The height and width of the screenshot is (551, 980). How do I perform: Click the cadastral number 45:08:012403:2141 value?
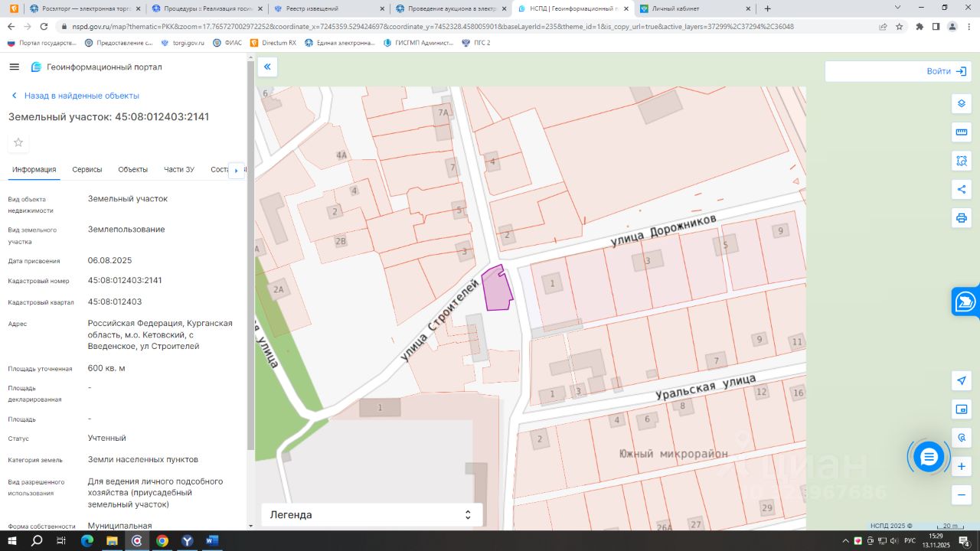coord(125,280)
